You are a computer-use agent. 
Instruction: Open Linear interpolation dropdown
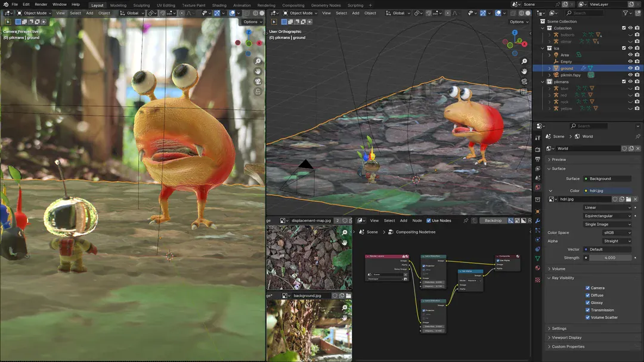click(x=608, y=208)
